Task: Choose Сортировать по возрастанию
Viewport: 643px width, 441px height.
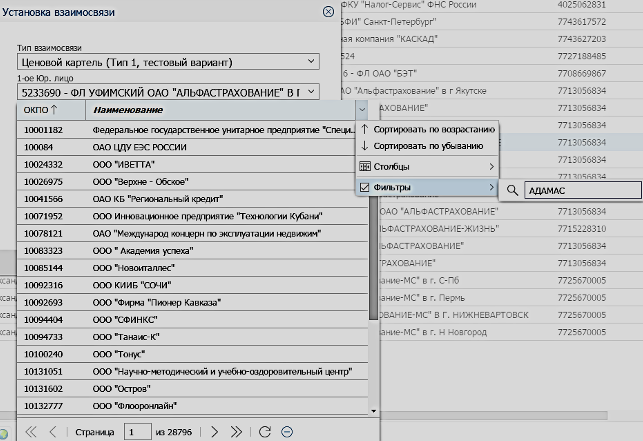Action: click(x=428, y=129)
